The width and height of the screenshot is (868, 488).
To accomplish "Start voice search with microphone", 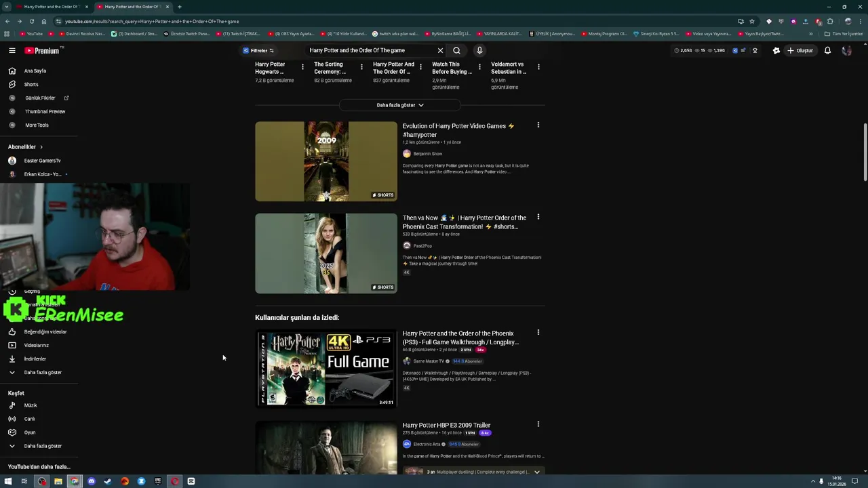I will pyautogui.click(x=479, y=51).
